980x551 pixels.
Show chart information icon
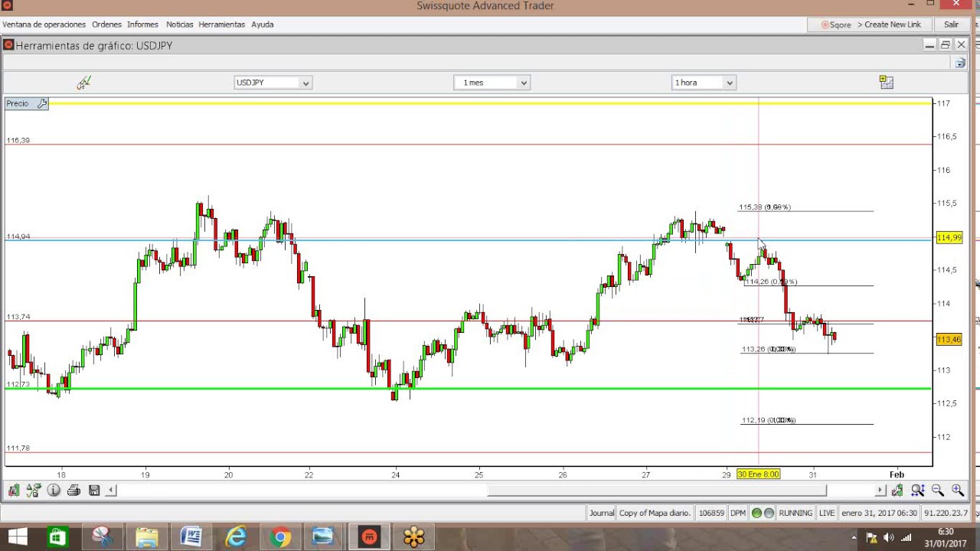(54, 490)
